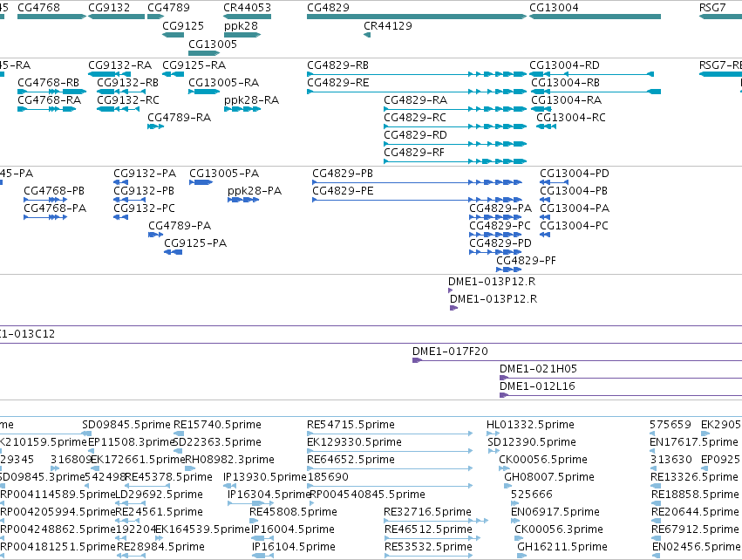This screenshot has width=742, height=560.
Task: Select the CG4829-RE transcript
Action: pyautogui.click(x=417, y=92)
